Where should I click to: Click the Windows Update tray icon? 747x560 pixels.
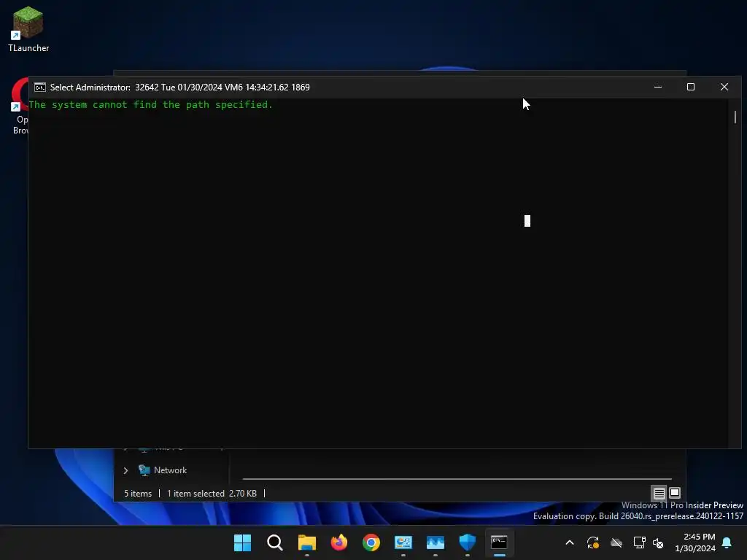pos(593,542)
